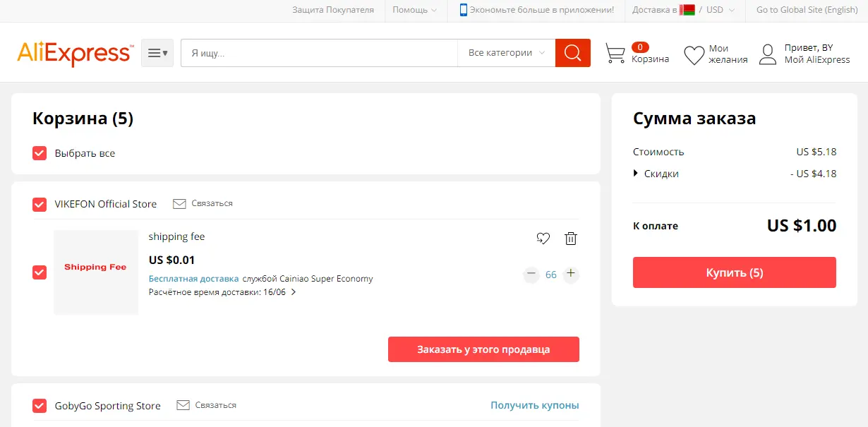
Task: Uncheck the shipping fee item checkbox
Action: pos(40,272)
